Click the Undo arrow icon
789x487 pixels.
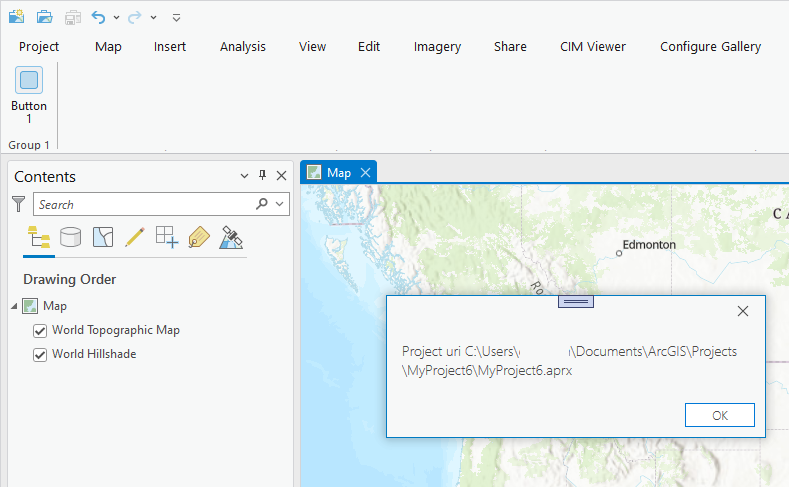(98, 17)
